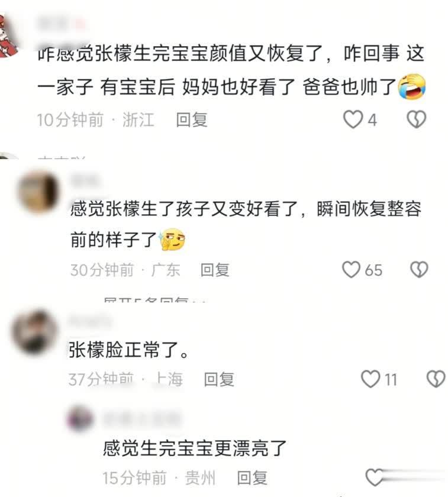Dislike the 30分钟前 Guangdong comment

419,270
